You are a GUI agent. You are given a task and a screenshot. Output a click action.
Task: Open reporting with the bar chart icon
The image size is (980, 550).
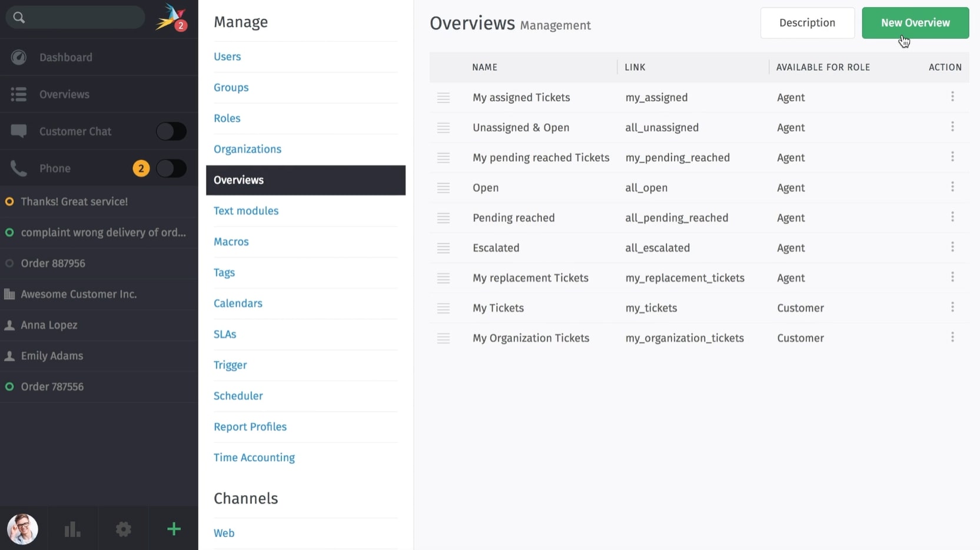(x=71, y=528)
